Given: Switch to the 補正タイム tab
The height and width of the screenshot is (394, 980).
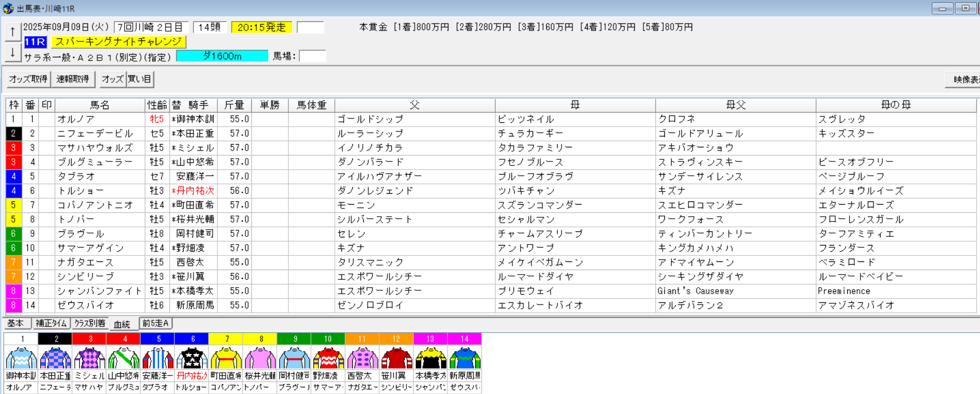Looking at the screenshot, I should [51, 324].
